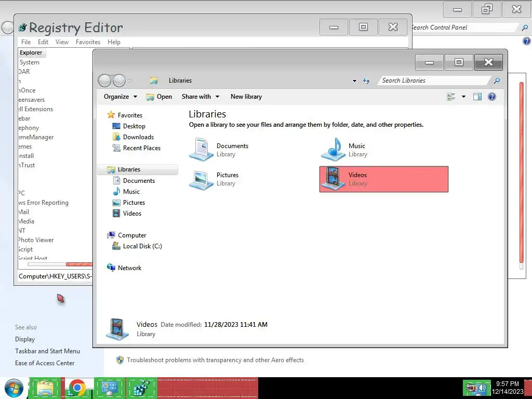This screenshot has width=532, height=399.
Task: Open the Share with dropdown
Action: tap(201, 97)
